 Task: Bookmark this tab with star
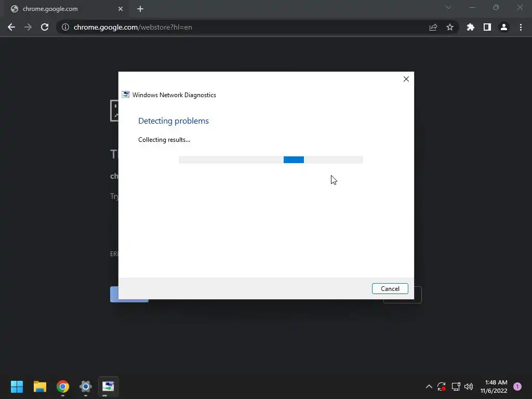[450, 27]
